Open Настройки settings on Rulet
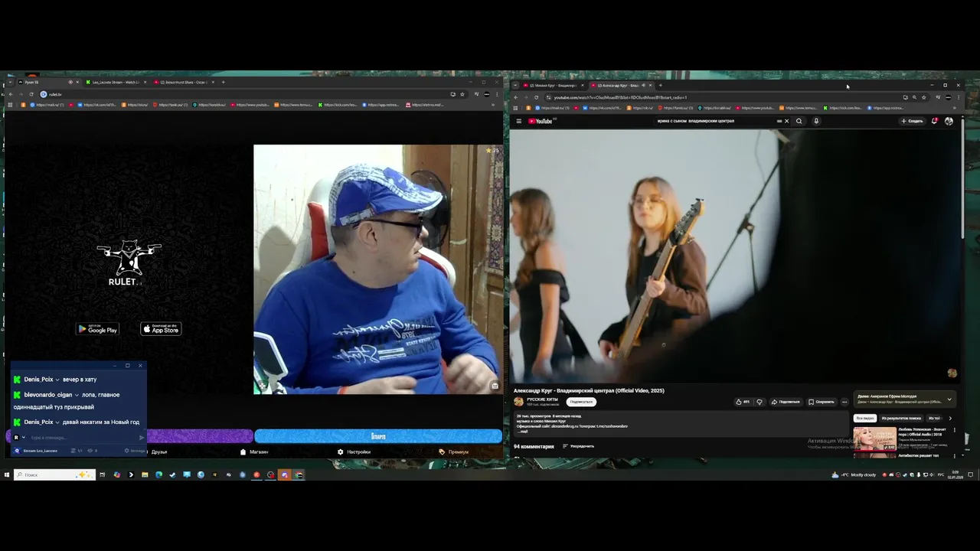Viewport: 980px width, 551px height. coord(354,452)
